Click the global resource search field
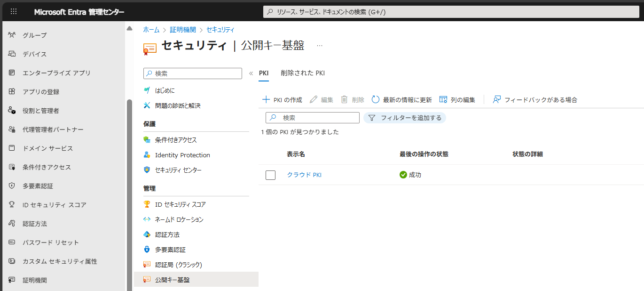Image resolution: width=644 pixels, height=291 pixels. click(451, 12)
